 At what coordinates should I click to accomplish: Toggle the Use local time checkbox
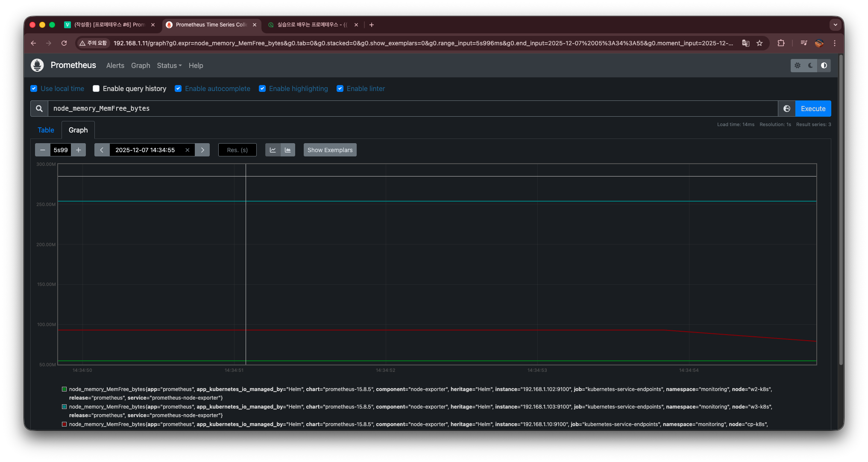pyautogui.click(x=34, y=88)
